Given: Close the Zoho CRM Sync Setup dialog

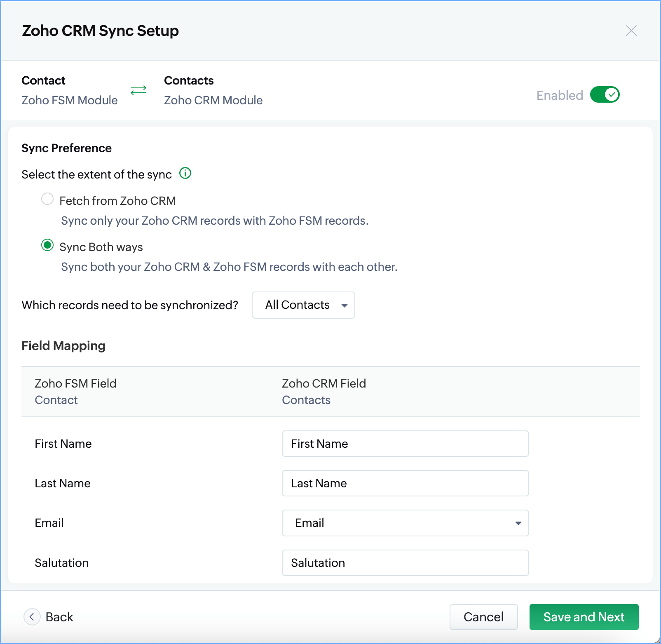Looking at the screenshot, I should [x=631, y=31].
